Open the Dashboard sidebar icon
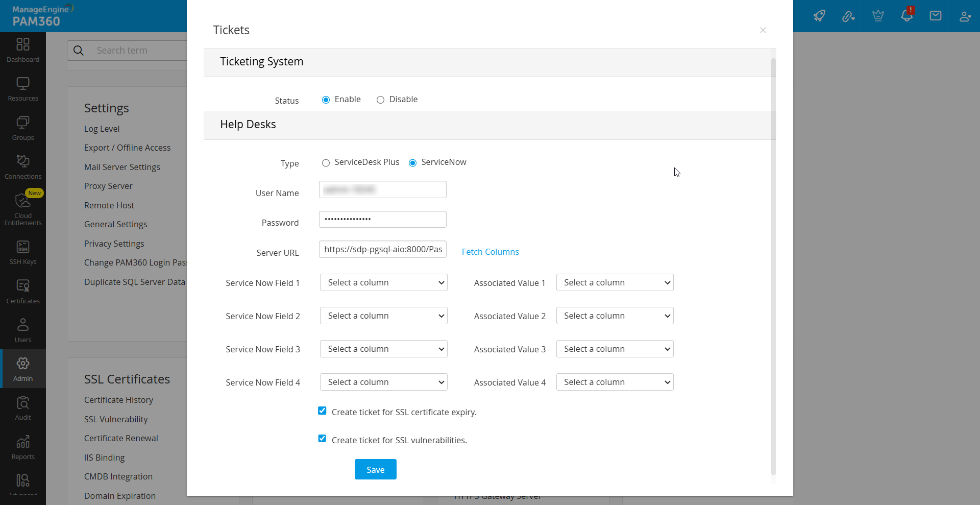This screenshot has height=505, width=980. pyautogui.click(x=23, y=50)
